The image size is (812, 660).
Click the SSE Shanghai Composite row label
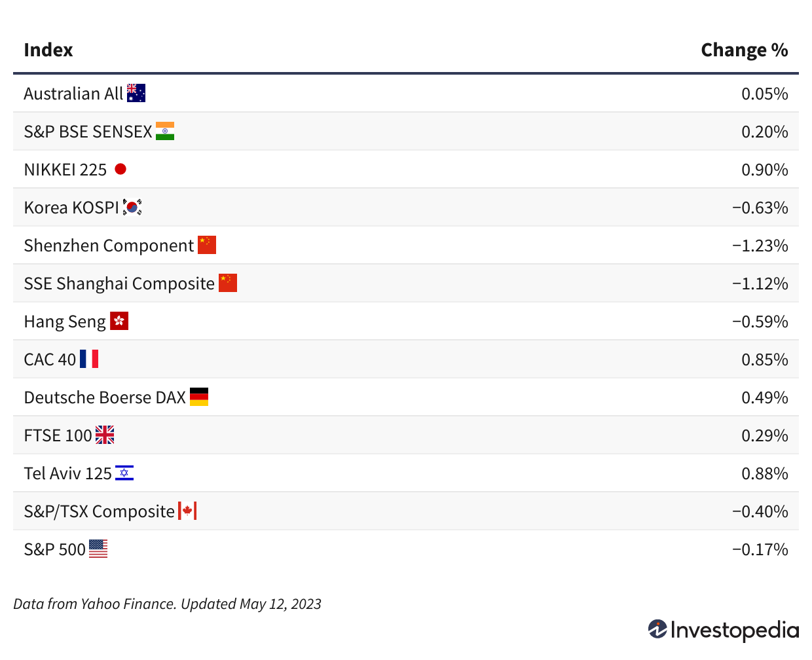coord(119,284)
